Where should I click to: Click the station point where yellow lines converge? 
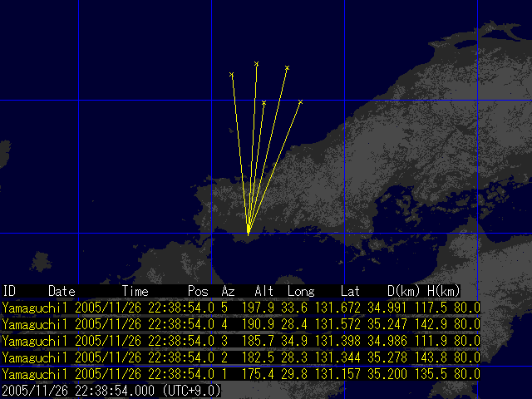tap(248, 233)
